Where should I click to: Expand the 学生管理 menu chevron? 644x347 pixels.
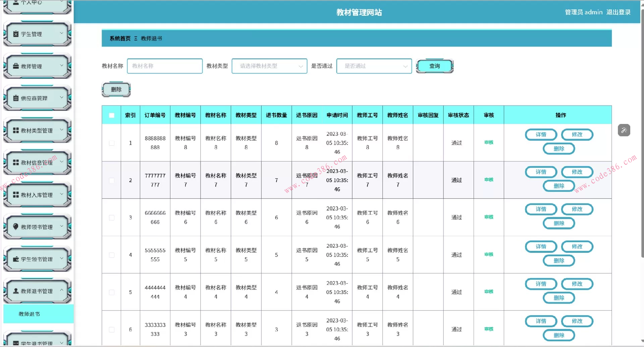[x=62, y=33]
